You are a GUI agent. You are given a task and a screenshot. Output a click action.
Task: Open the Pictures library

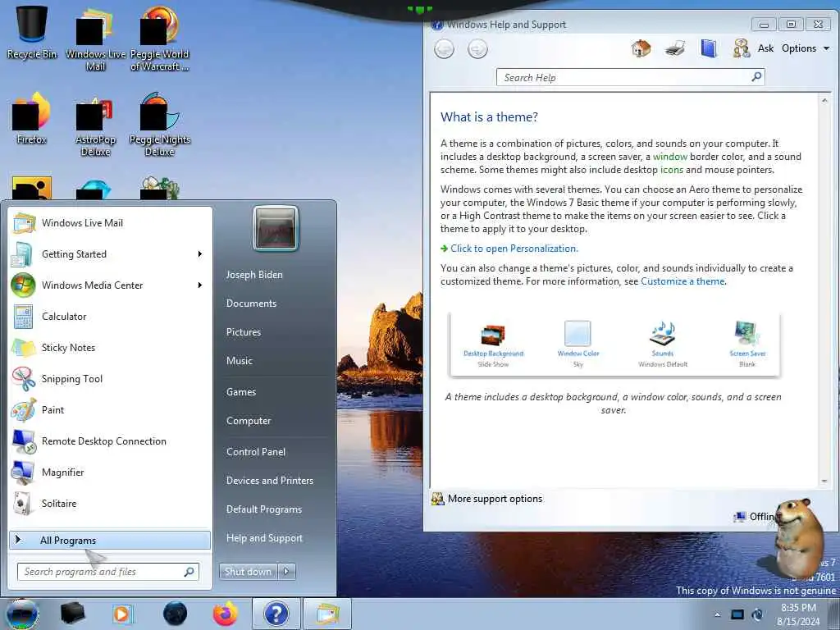coord(243,332)
